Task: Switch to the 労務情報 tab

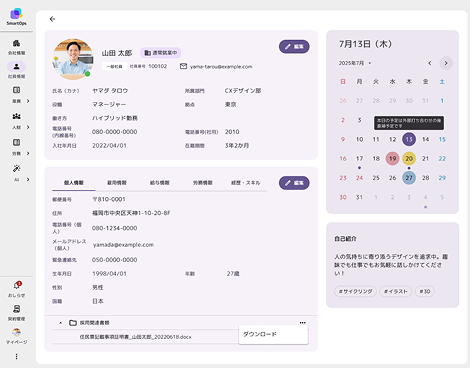Action: 203,183
